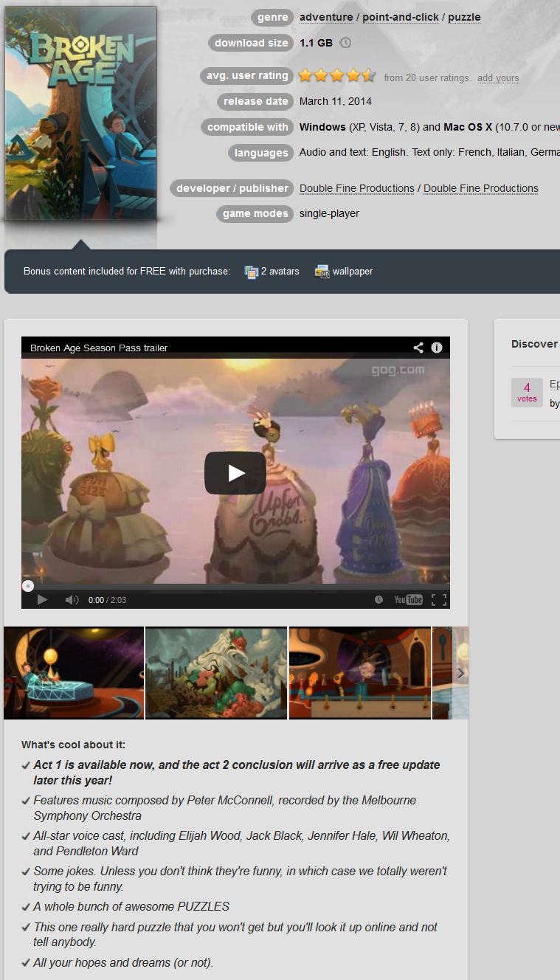Click the Broken Age box cover art
This screenshot has height=980, width=560.
(x=80, y=114)
